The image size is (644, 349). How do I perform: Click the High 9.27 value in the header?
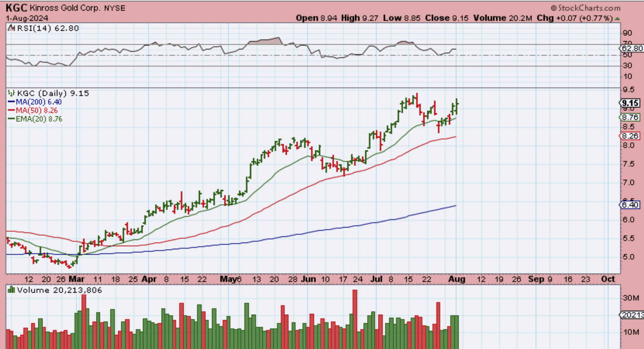point(360,18)
